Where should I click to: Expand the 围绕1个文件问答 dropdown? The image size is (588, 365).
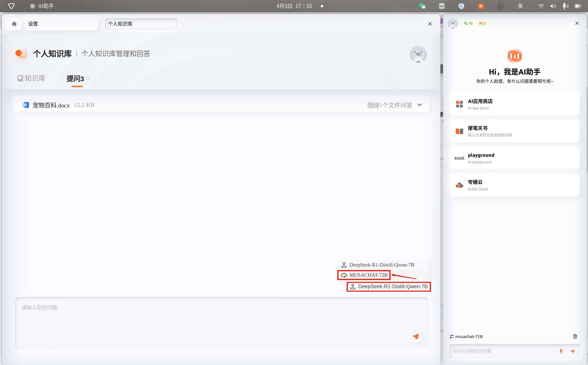point(419,105)
